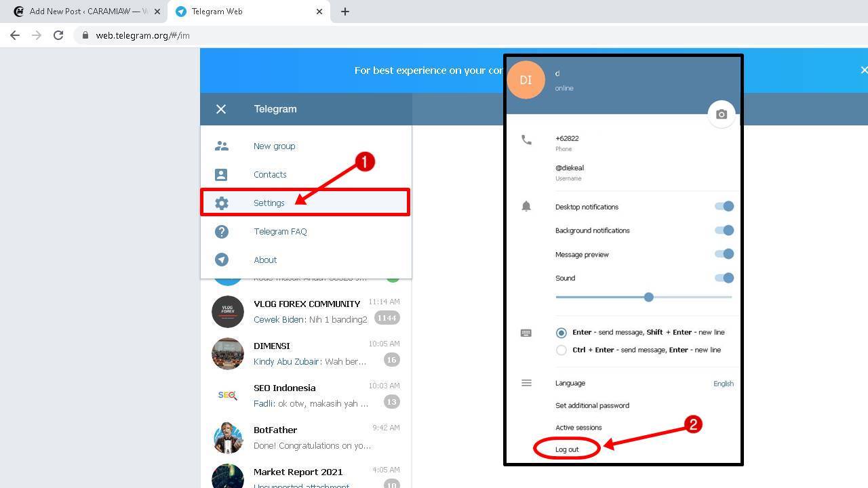Viewport: 868px width, 488px height.
Task: Select Ctrl + Enter send message option
Action: (x=561, y=350)
